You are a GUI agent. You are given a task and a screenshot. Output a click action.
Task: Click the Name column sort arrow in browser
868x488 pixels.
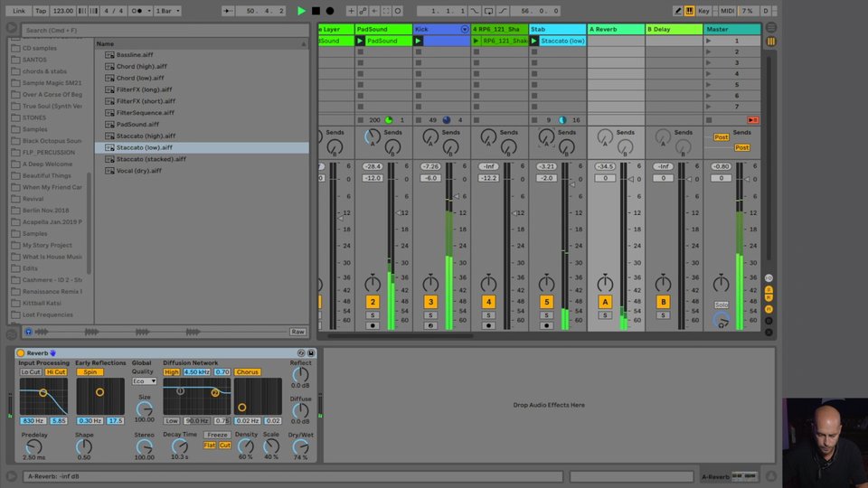coord(304,43)
